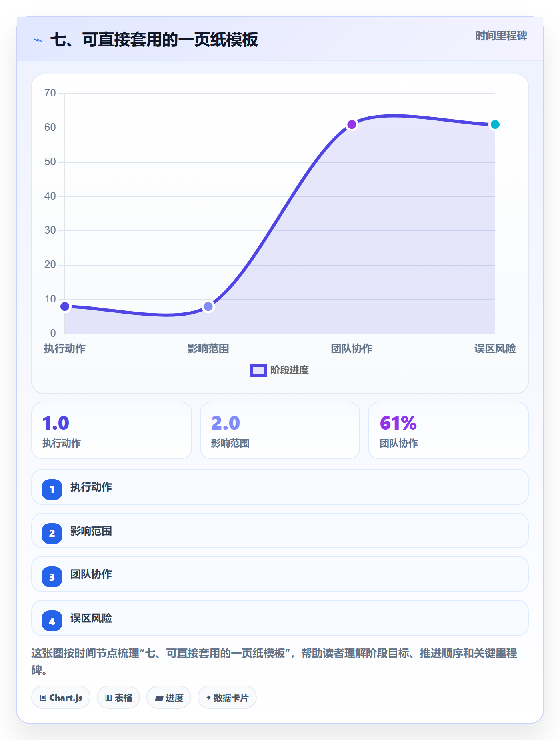Image resolution: width=560 pixels, height=740 pixels.
Task: Click the 70 y-axis tick label
Action: (x=50, y=93)
